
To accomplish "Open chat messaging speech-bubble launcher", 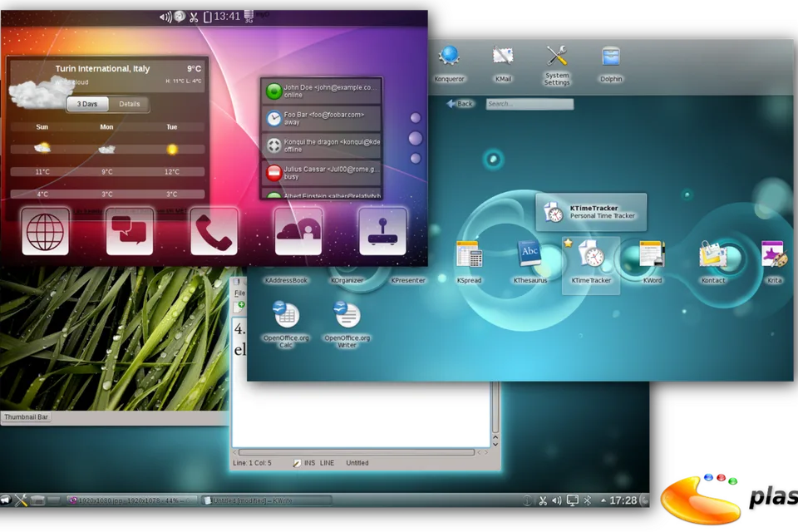I will [x=130, y=232].
